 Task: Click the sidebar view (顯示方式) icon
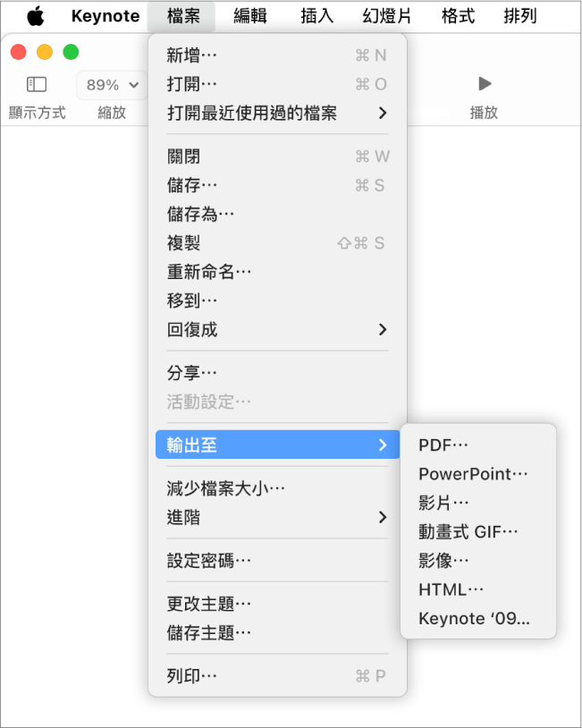pos(37,85)
